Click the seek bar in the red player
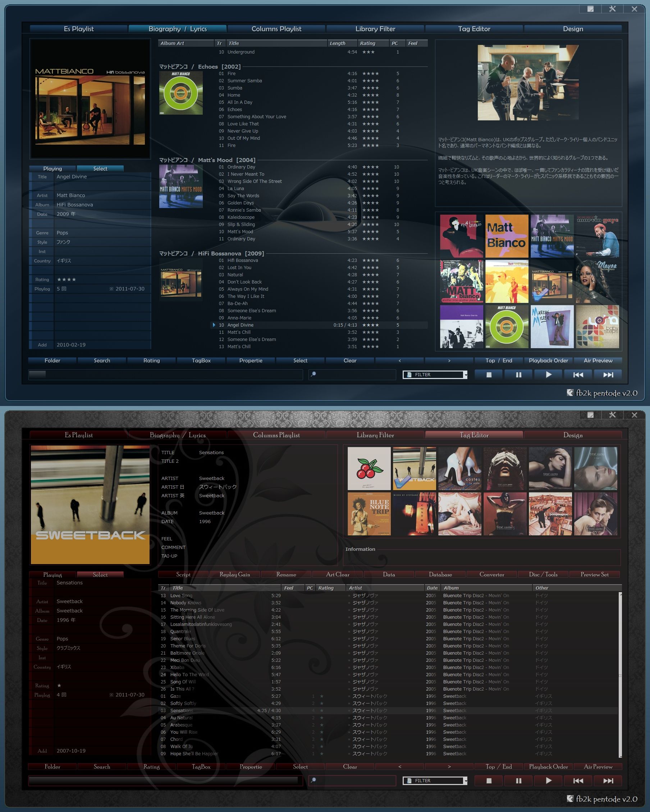The image size is (650, 812). [166, 781]
